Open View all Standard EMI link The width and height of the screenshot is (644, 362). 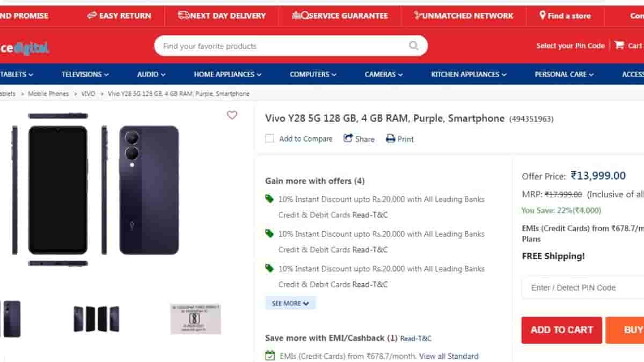pyautogui.click(x=449, y=356)
